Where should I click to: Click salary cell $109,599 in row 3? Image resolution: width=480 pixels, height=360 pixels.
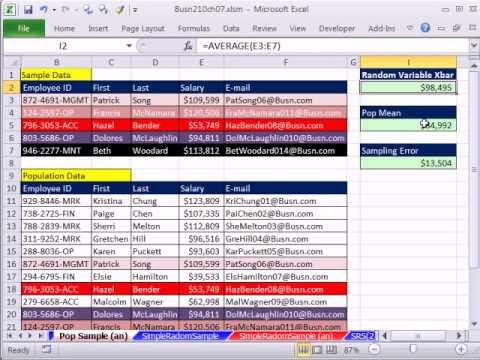[x=201, y=100]
